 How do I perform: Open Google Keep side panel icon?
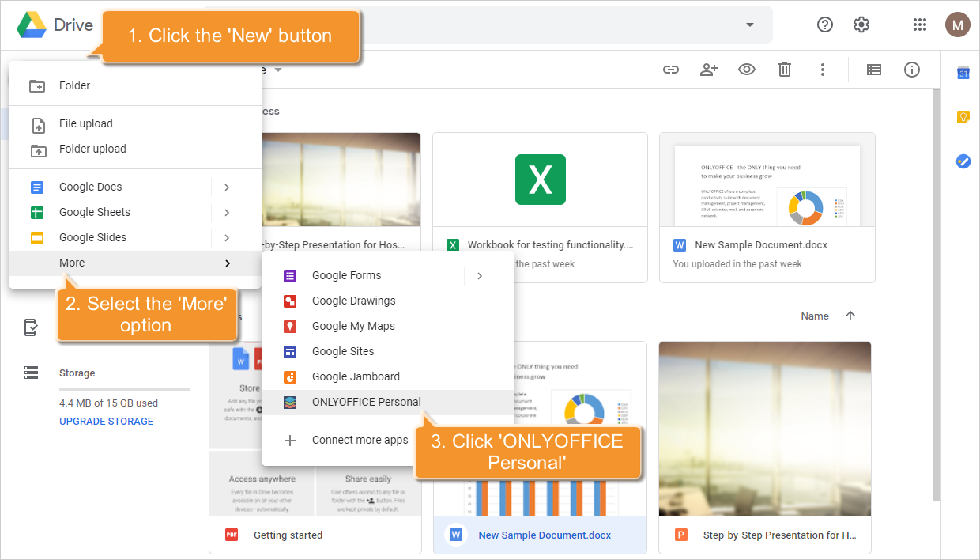[x=963, y=117]
